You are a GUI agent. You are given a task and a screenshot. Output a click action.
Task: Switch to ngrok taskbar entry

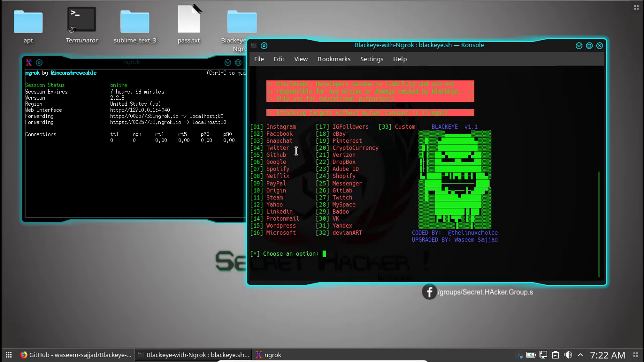(x=268, y=355)
